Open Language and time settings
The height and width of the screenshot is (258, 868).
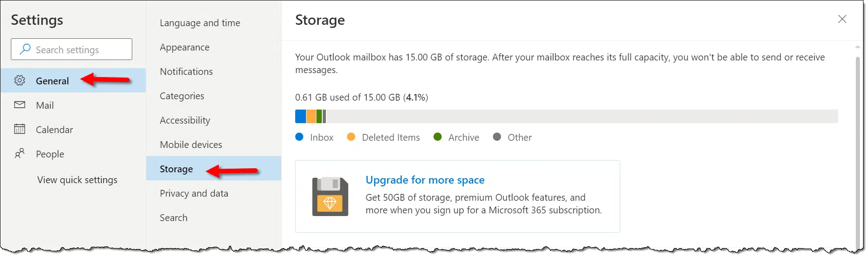[200, 23]
